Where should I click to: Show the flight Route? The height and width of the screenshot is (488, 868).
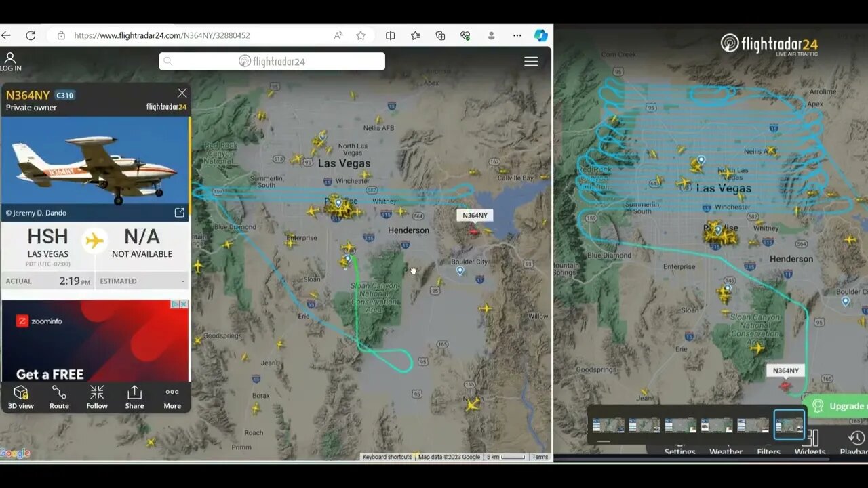coord(59,398)
